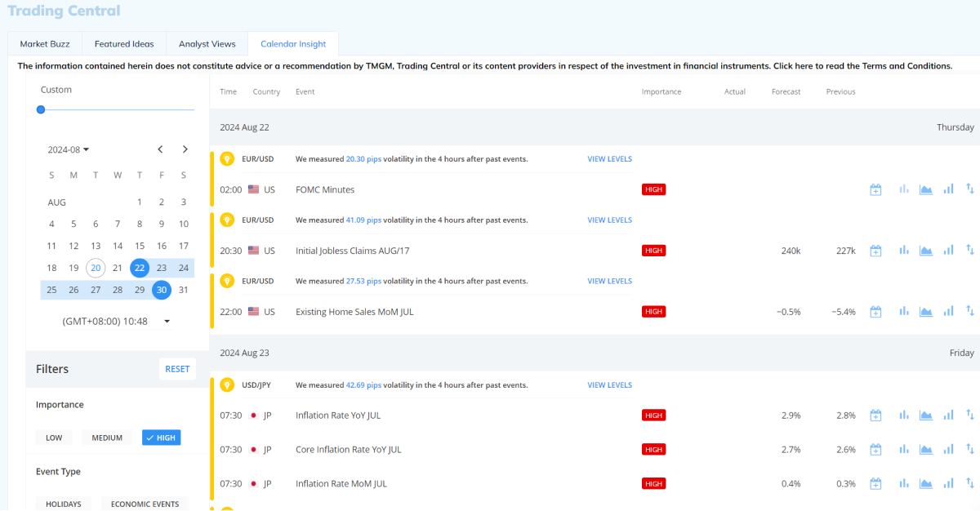
Task: Click the up-down arrows icon on FOMC Minutes row
Action: click(x=970, y=189)
